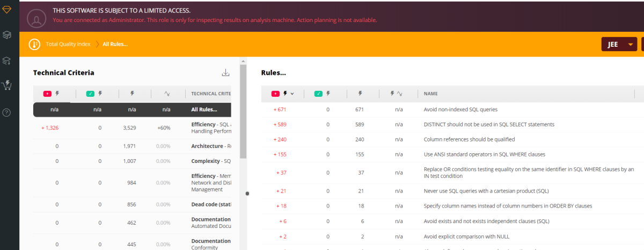Open the JEE technology dropdown
Viewport: 644px width, 250px height.
pyautogui.click(x=619, y=44)
